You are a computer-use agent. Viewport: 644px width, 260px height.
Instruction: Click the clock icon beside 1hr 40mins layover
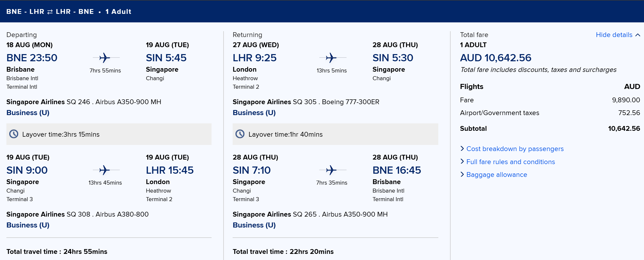(x=240, y=134)
